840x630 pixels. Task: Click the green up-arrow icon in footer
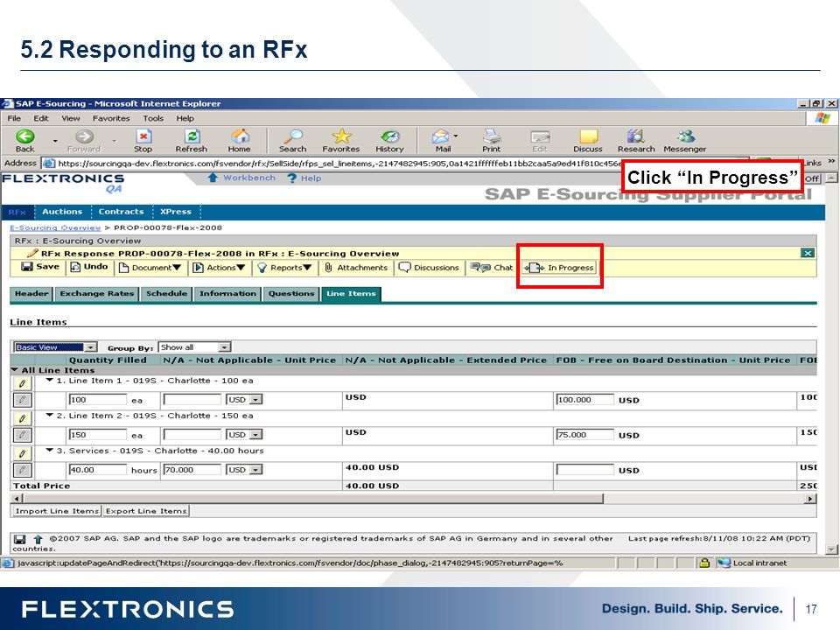[38, 539]
